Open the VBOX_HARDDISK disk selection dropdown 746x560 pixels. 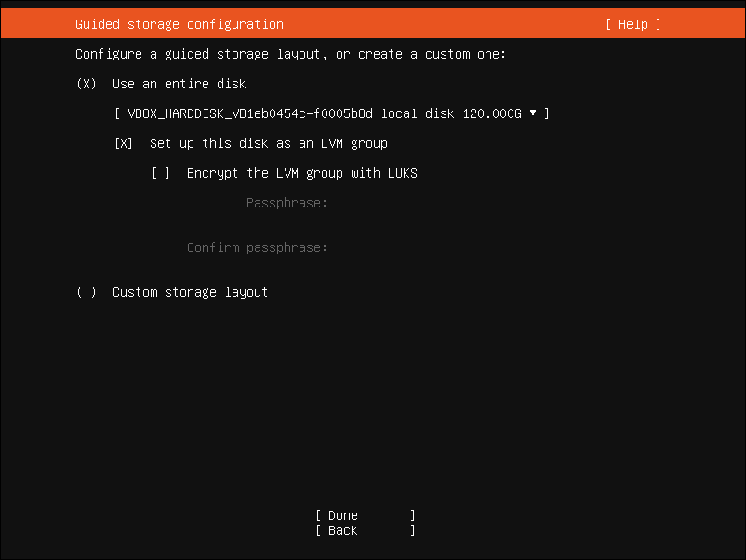coord(331,113)
